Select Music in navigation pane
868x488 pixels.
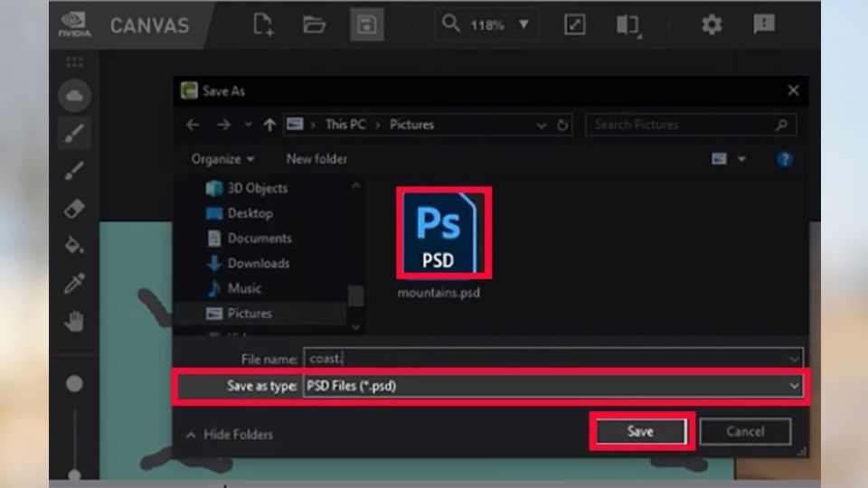pyautogui.click(x=233, y=288)
